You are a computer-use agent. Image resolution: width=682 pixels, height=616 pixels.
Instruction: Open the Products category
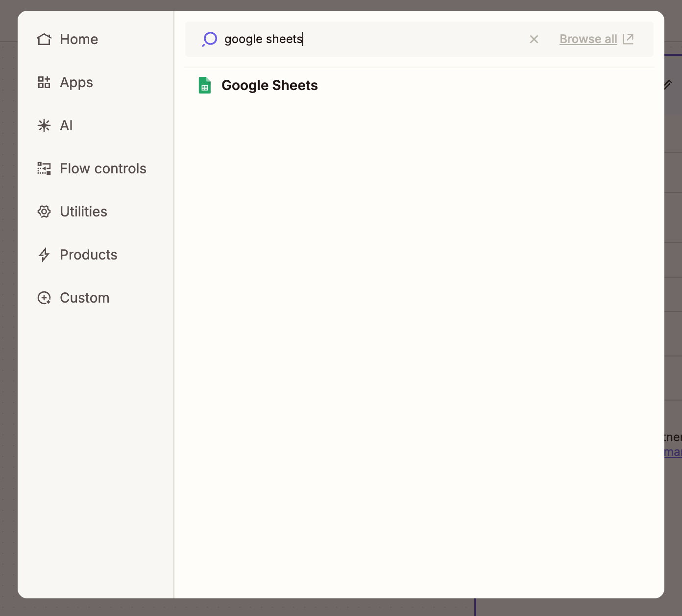(77, 255)
